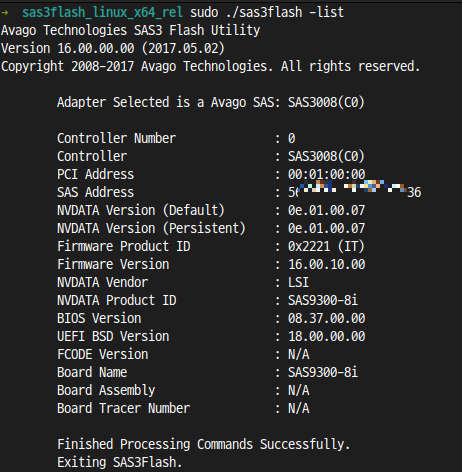Click the sas3flash_linux_x64_rel directory name
Viewport: 462px width, 472px height.
[103, 13]
